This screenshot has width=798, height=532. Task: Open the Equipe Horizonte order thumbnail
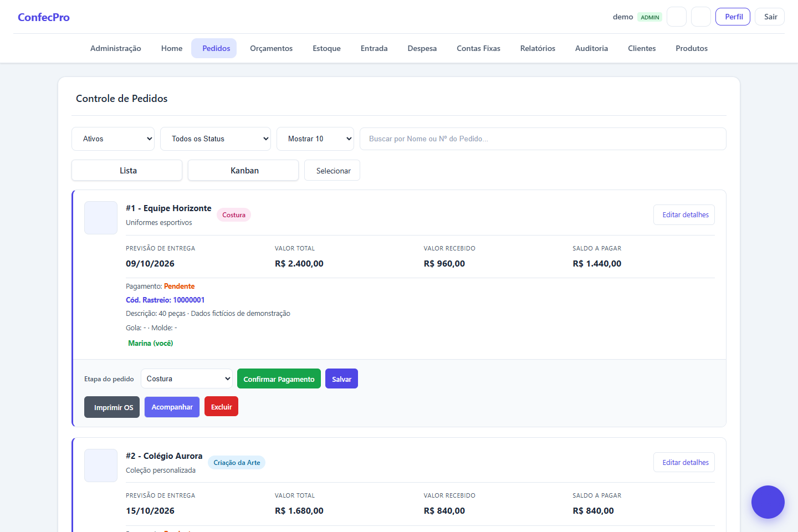[101, 218]
